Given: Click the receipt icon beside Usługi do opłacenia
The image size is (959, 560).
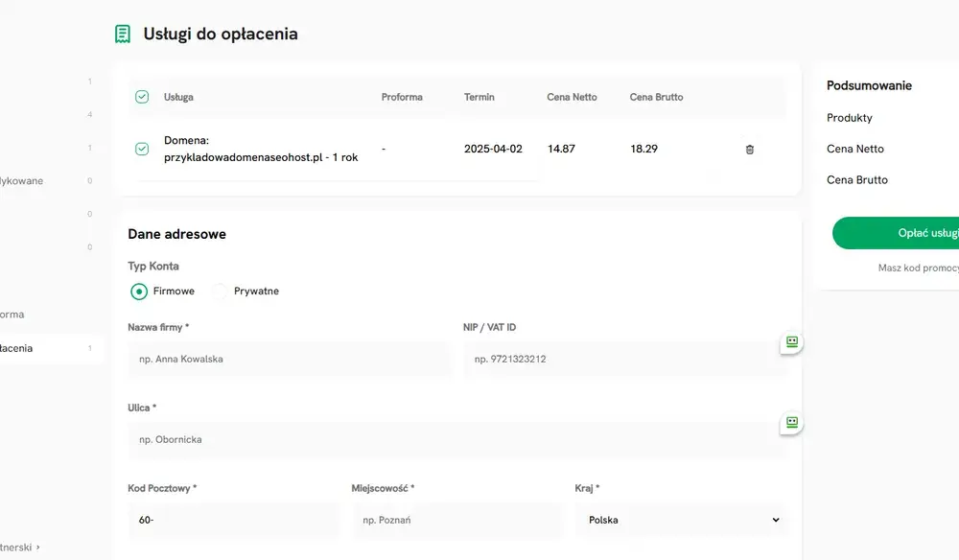Looking at the screenshot, I should click(123, 35).
